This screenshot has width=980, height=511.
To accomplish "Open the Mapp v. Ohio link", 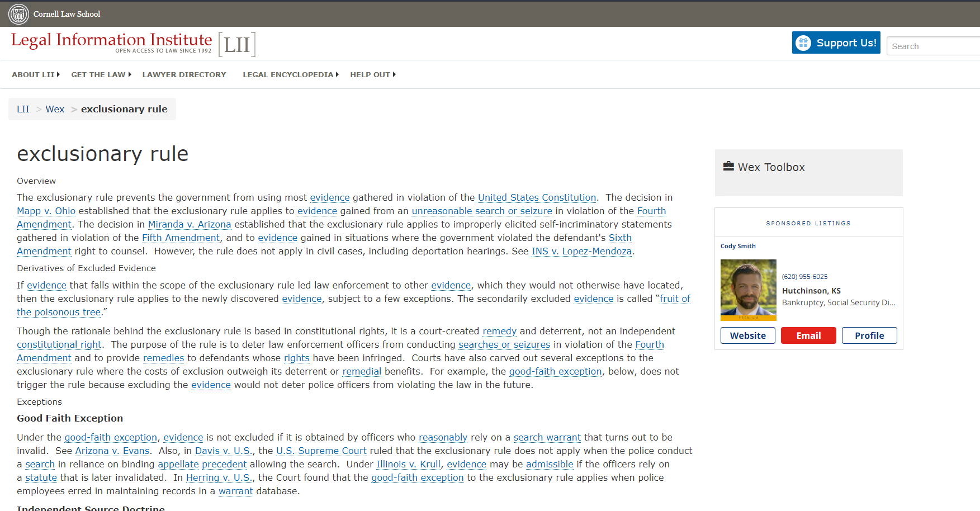I will point(46,211).
